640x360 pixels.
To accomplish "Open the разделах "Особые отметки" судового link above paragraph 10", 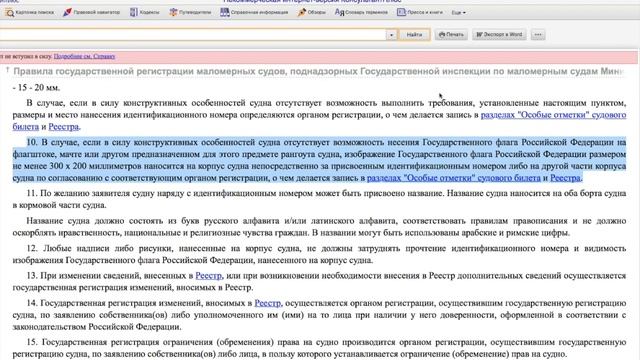I will coord(553,115).
